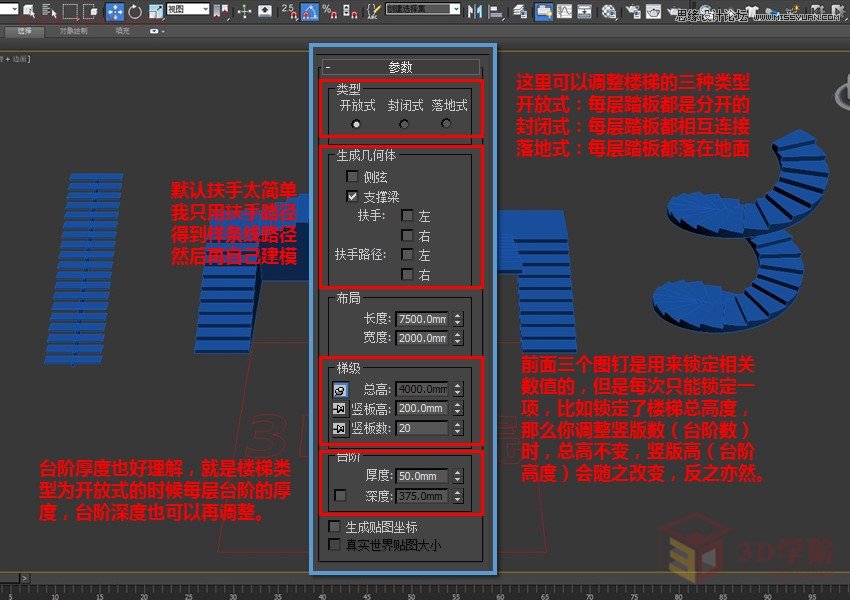Enable the 侧弦 checkbox
Viewport: 850px width, 600px height.
pyautogui.click(x=351, y=177)
